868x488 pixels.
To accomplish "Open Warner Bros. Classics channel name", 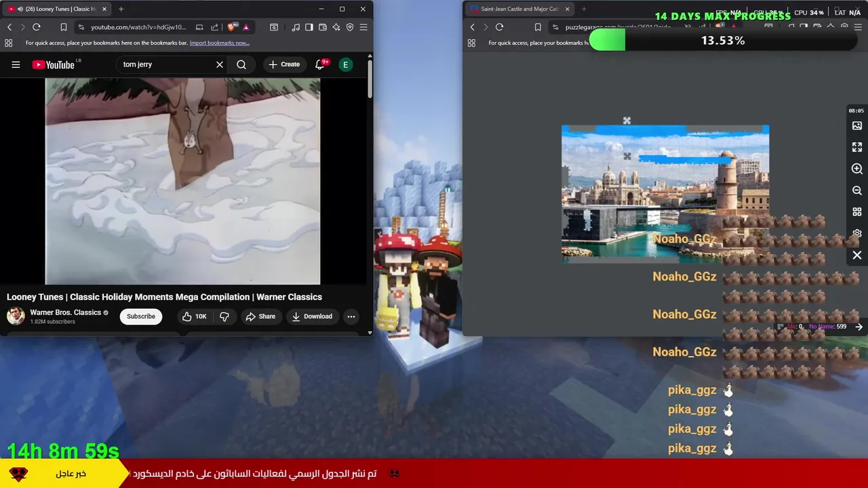I will point(65,312).
